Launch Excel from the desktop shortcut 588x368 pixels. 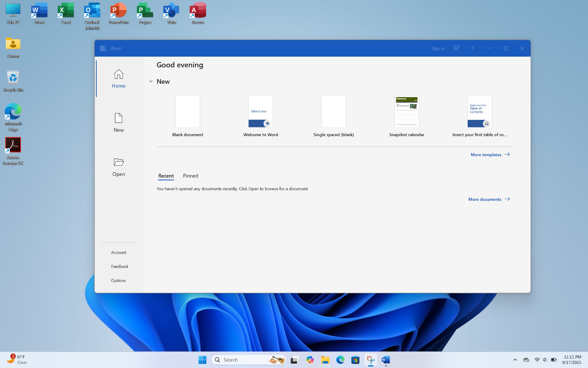(66, 14)
